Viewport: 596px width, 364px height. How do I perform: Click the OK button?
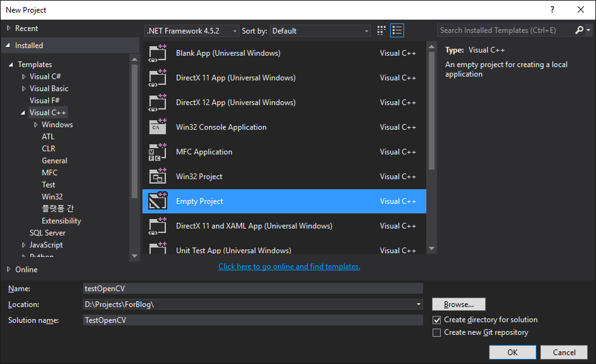click(512, 352)
